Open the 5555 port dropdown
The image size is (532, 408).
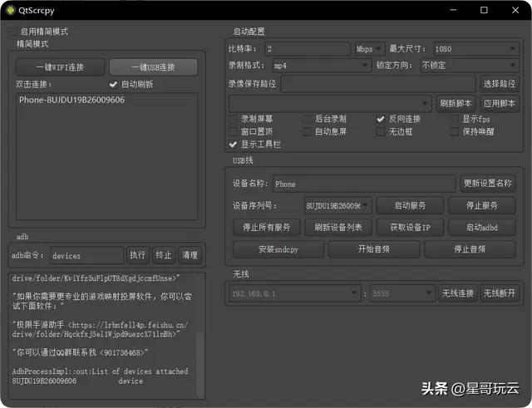pyautogui.click(x=402, y=293)
